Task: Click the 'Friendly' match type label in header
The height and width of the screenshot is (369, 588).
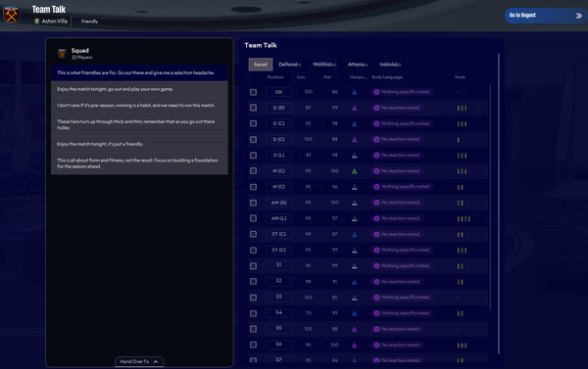Action: (x=89, y=22)
